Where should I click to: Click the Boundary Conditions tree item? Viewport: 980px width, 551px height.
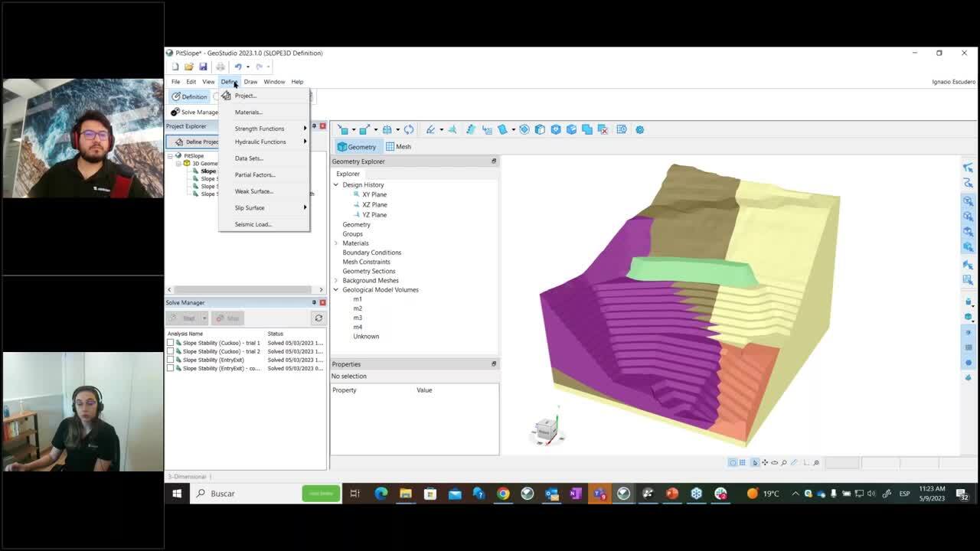coord(371,253)
